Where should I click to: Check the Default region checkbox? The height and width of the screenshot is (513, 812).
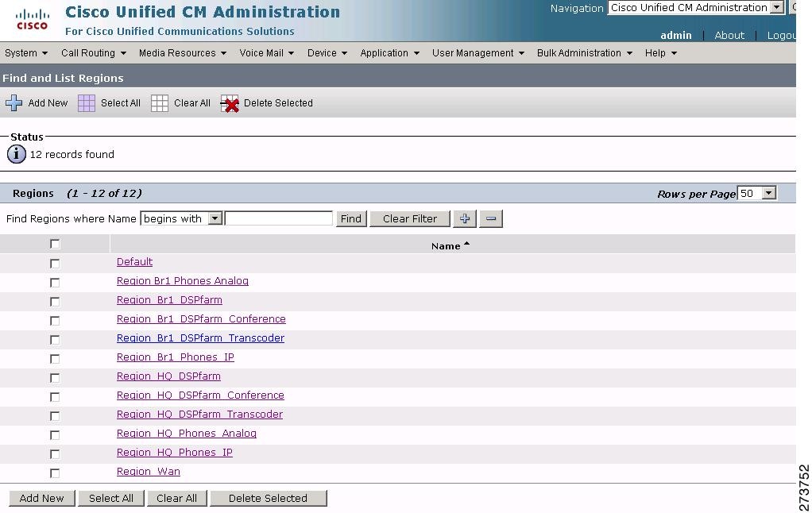tap(55, 263)
